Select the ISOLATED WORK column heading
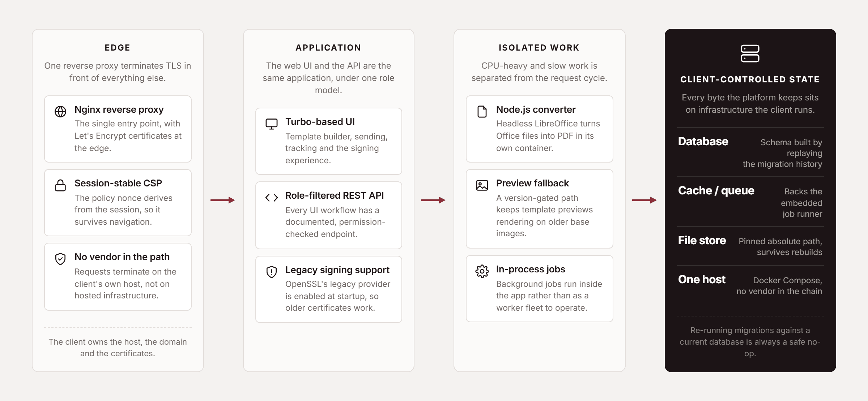The height and width of the screenshot is (401, 868). [539, 48]
